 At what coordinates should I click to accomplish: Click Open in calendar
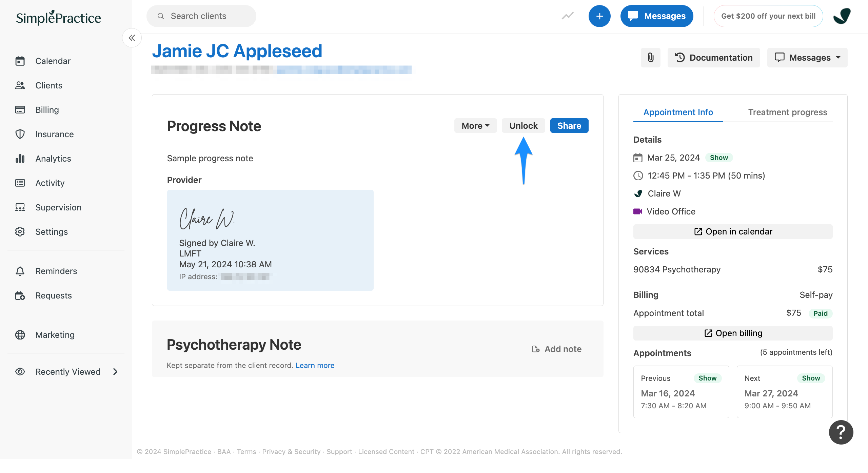[x=733, y=231]
